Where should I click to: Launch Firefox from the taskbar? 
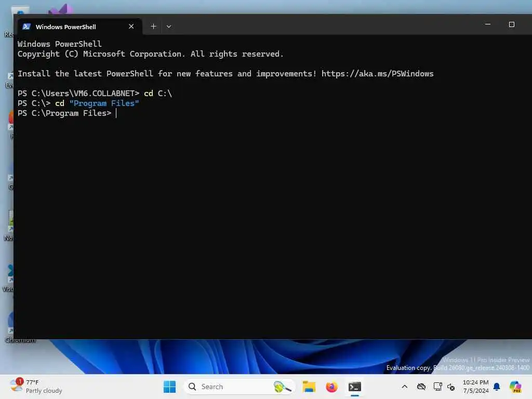[331, 387]
